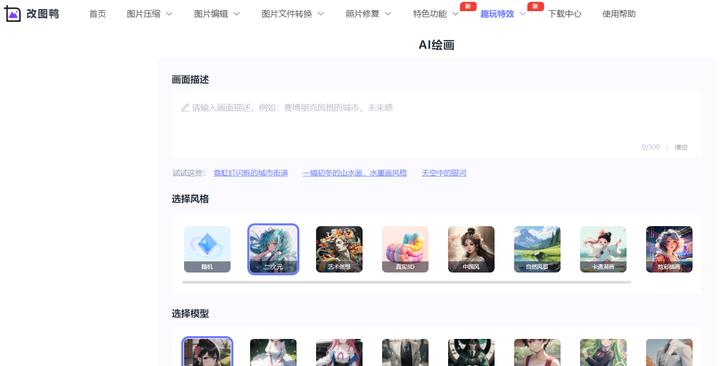Viewport: 720px width, 366px height.
Task: Use the suggestion 一幅初冬的山水画，水墨画风格
Action: tap(354, 173)
